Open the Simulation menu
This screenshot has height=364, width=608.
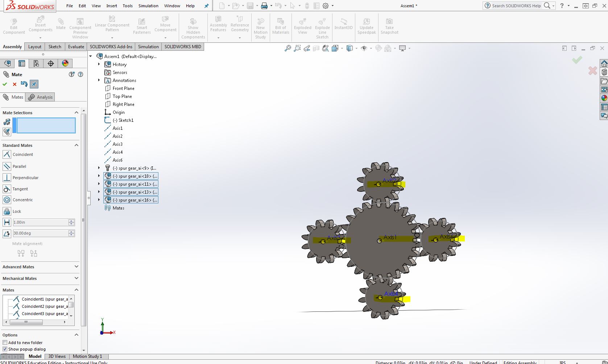148,6
